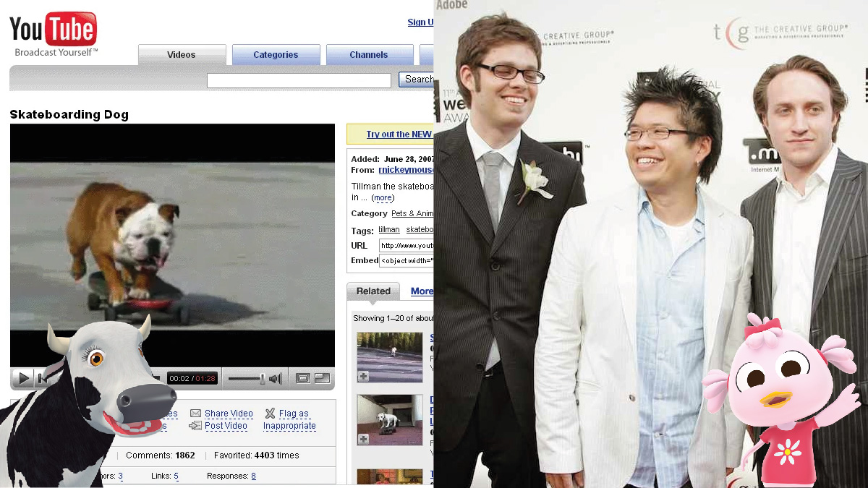The height and width of the screenshot is (488, 868).
Task: Select the Embed code field
Action: tap(407, 260)
